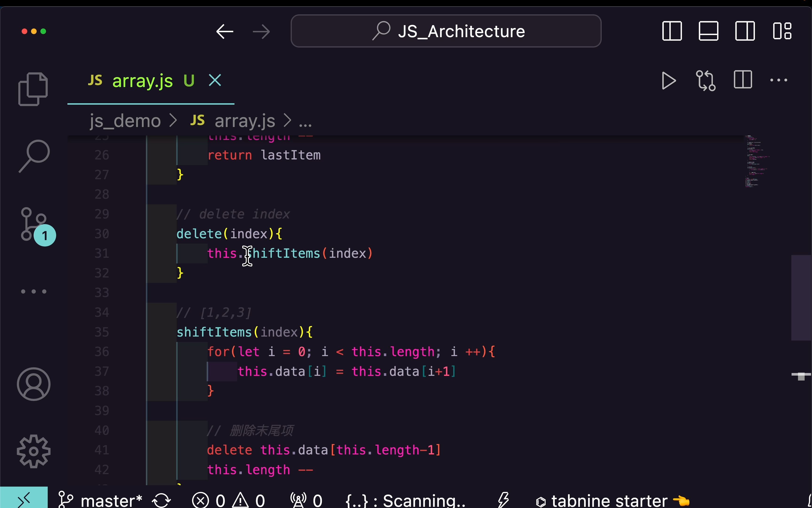The width and height of the screenshot is (812, 508).
Task: Go back with the left arrow
Action: (224, 32)
